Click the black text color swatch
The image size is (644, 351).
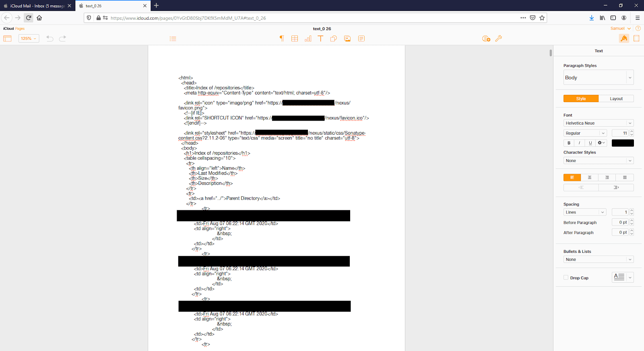[622, 143]
